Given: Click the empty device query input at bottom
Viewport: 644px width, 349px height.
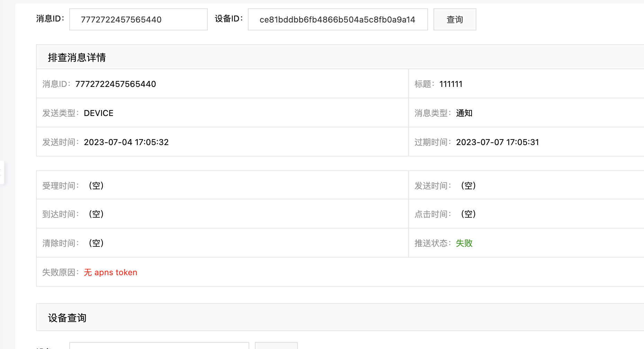Looking at the screenshot, I should [159, 346].
